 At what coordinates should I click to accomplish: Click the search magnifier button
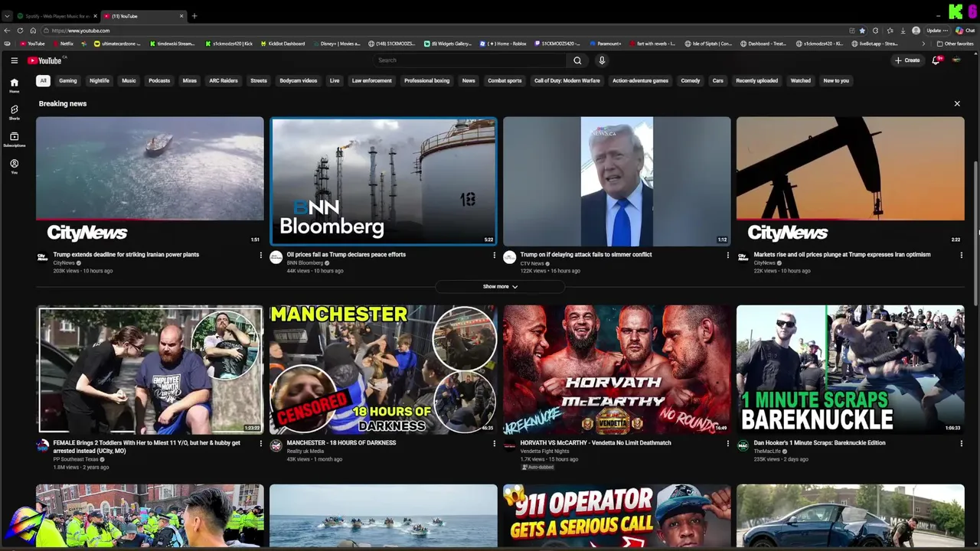[x=577, y=60]
